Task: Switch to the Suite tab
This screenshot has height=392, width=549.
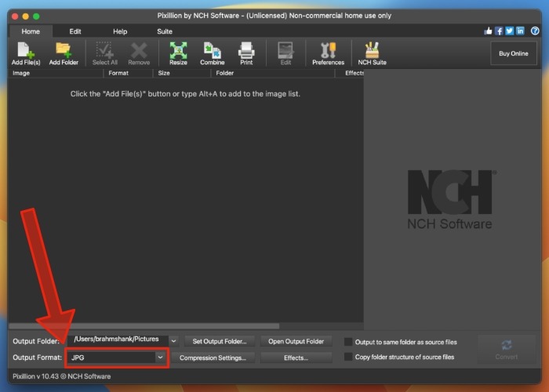Action: click(165, 31)
